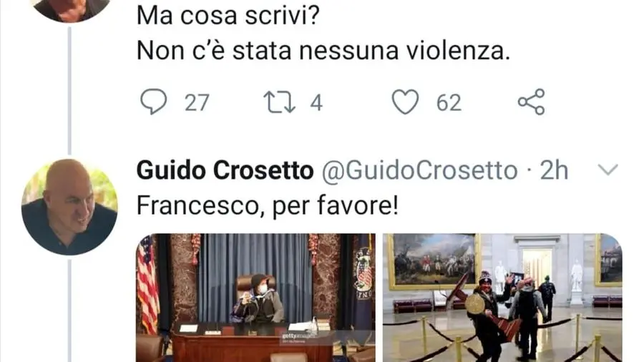Tap the like count 62
Image resolution: width=644 pixels, height=362 pixels.
[x=449, y=102]
